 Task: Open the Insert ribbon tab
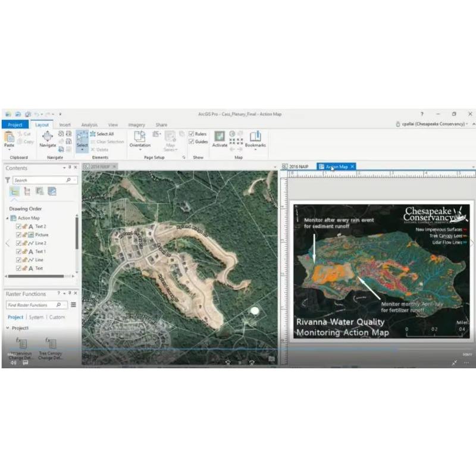click(65, 125)
